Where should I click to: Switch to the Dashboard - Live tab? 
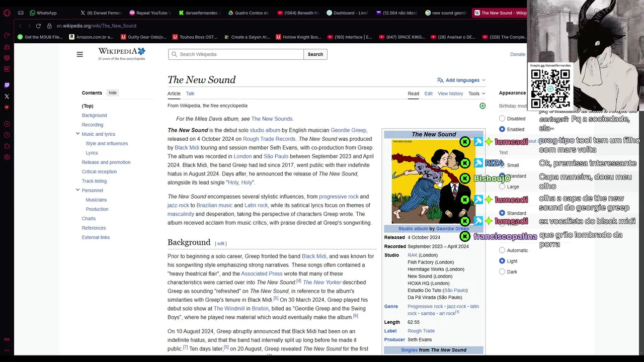(347, 13)
